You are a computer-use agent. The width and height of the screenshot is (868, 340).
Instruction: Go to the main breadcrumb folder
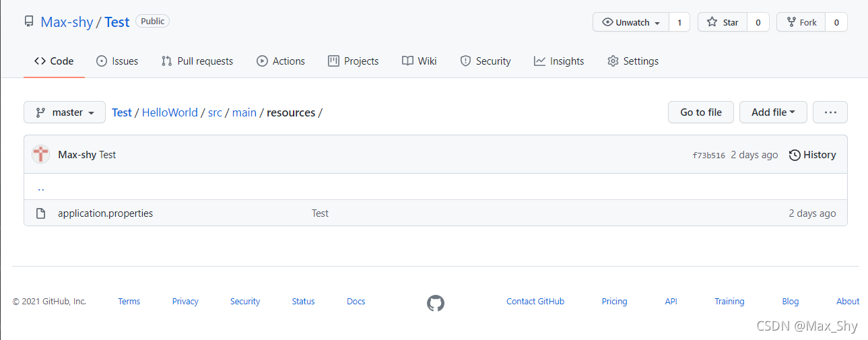click(x=244, y=112)
